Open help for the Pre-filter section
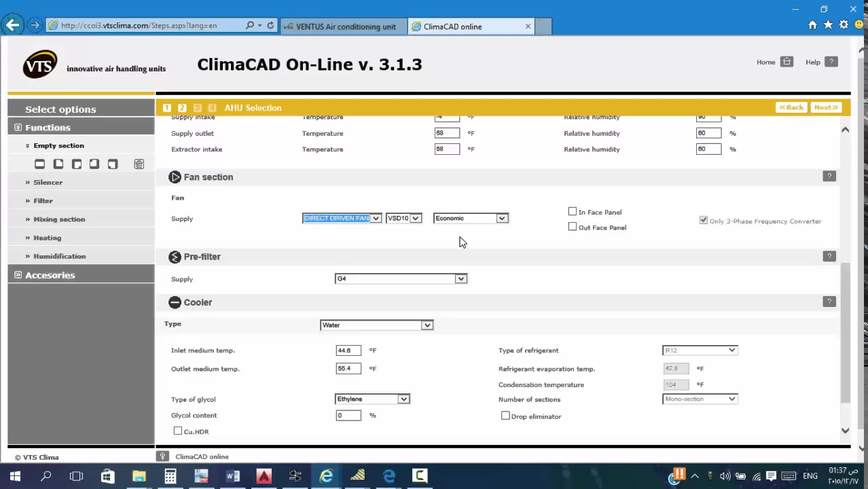868x489 pixels. tap(829, 256)
